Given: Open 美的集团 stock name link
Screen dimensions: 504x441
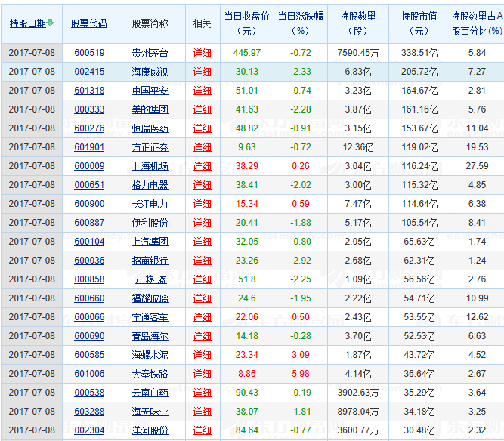Looking at the screenshot, I should coord(150,109).
